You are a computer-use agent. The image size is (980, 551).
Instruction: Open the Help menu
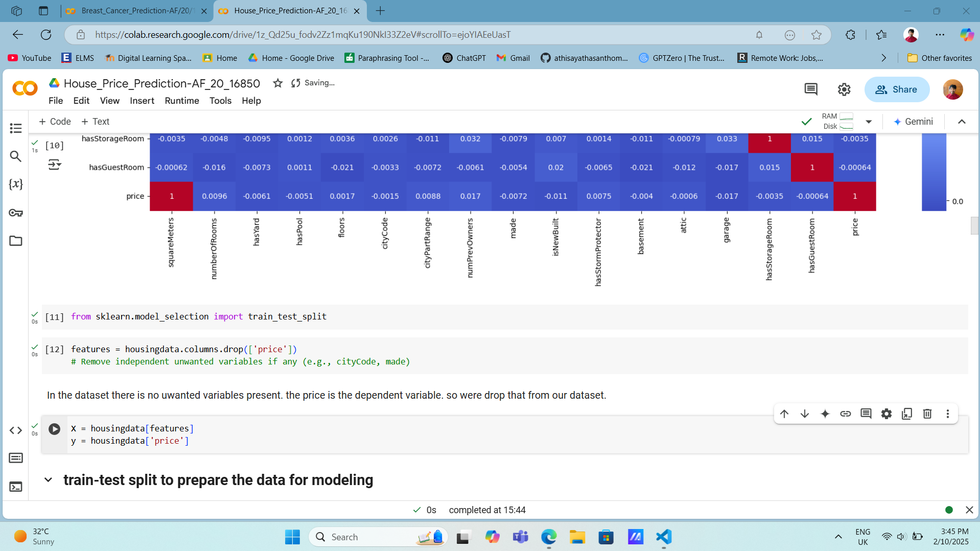pyautogui.click(x=251, y=101)
